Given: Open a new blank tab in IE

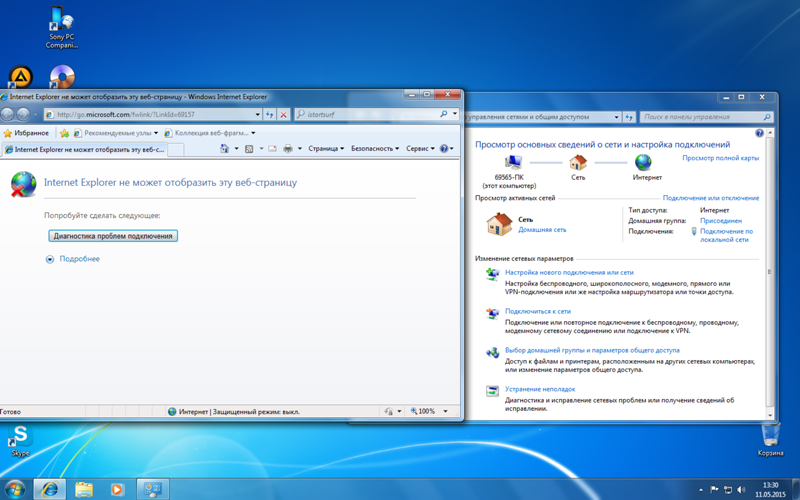Looking at the screenshot, I should tap(176, 149).
